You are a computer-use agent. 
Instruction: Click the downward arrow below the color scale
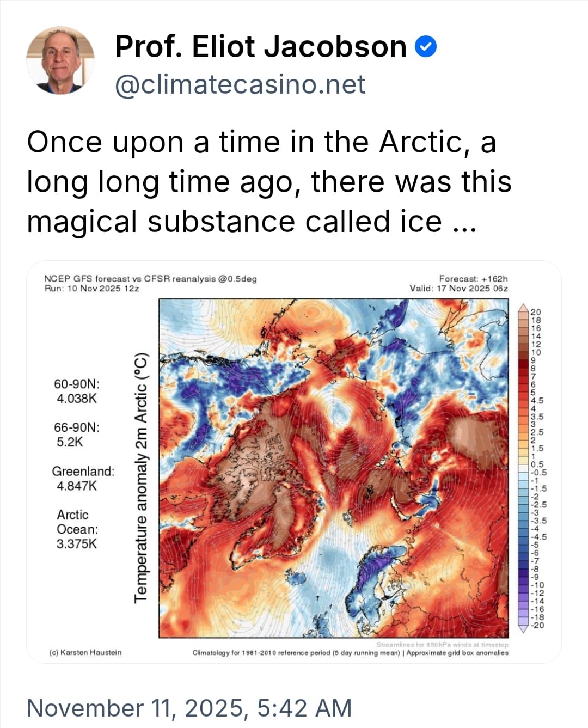(524, 628)
